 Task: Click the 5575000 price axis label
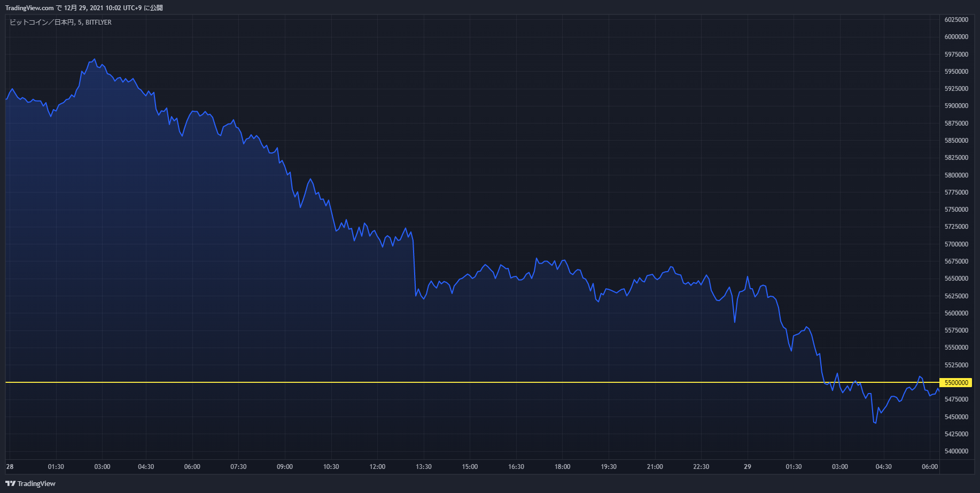(956, 330)
